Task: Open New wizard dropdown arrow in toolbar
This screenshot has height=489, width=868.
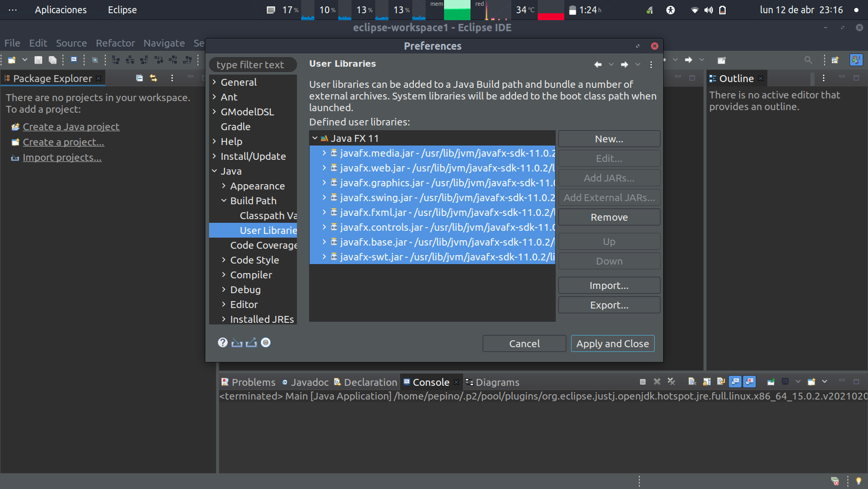Action: (x=24, y=60)
